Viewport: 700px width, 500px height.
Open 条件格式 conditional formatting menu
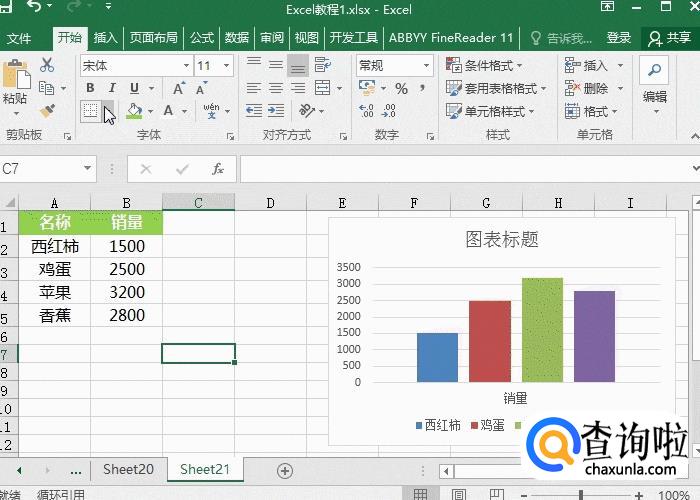click(484, 66)
